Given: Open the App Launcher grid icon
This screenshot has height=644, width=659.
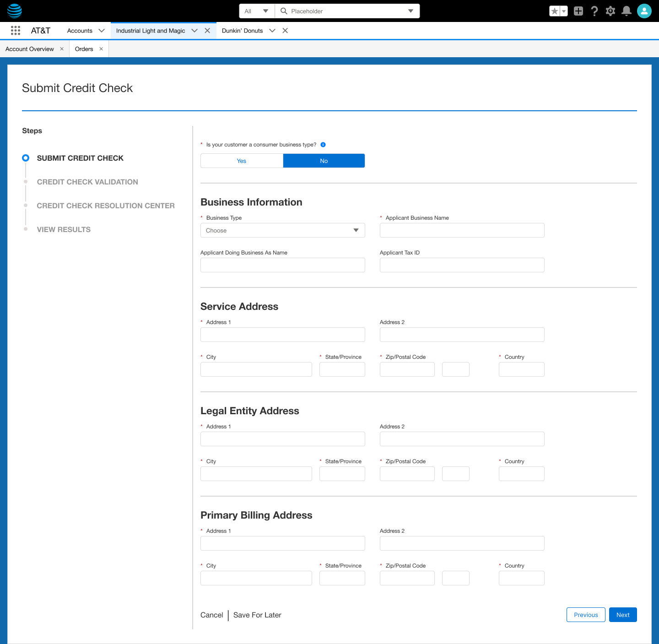Looking at the screenshot, I should (x=15, y=30).
